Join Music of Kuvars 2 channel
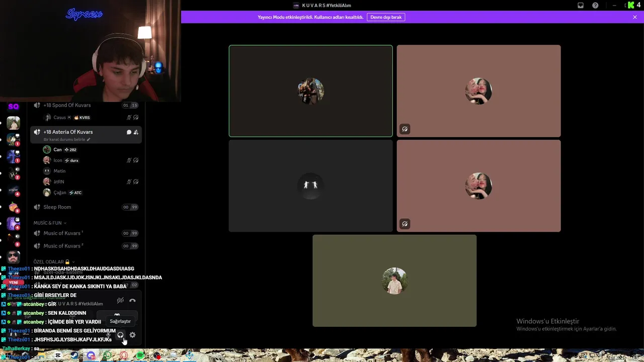Image resolution: width=644 pixels, height=362 pixels. pos(86,246)
